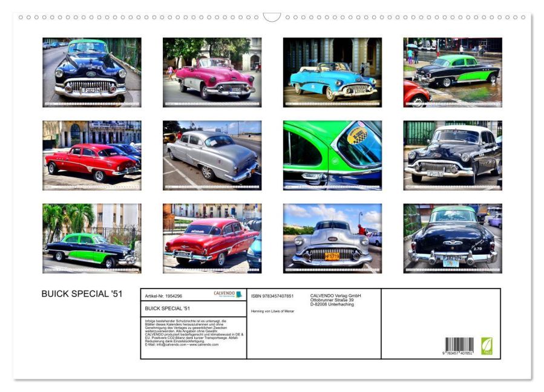
Task: Select ISBN 9783457407851 text
Action: tap(272, 296)
